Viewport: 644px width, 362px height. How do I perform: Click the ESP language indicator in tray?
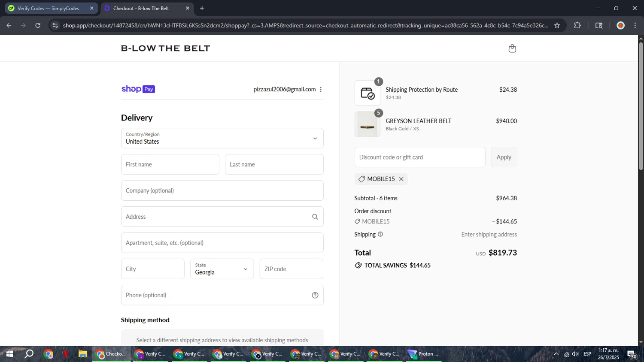tap(587, 354)
